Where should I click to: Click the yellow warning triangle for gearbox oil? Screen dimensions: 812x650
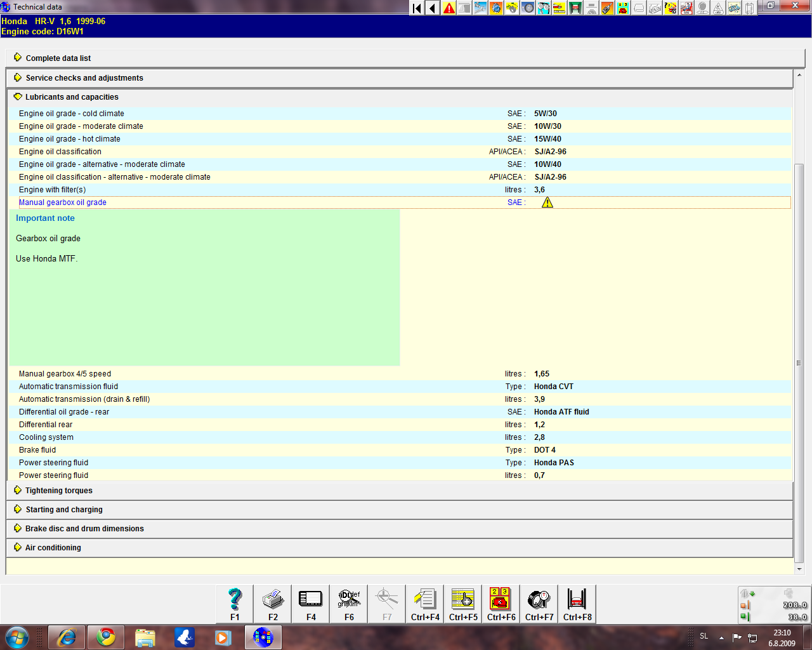coord(547,202)
